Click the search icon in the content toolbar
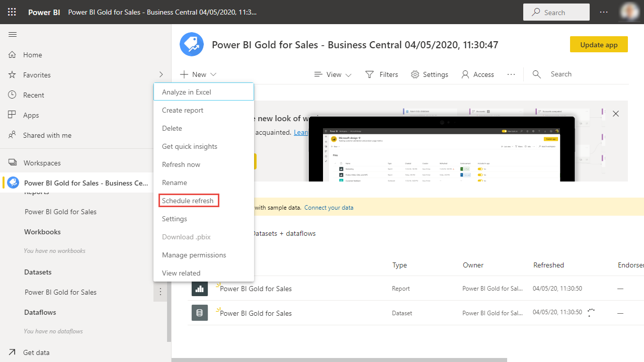 [x=536, y=74]
